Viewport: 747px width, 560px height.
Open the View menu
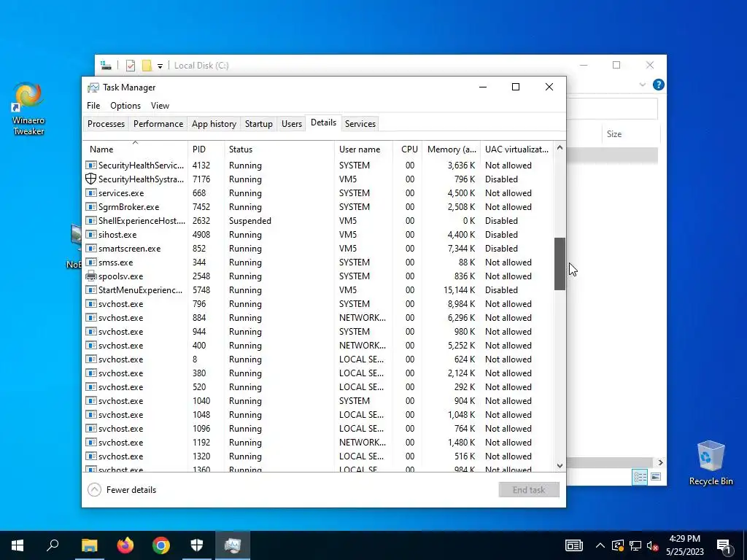pyautogui.click(x=160, y=106)
